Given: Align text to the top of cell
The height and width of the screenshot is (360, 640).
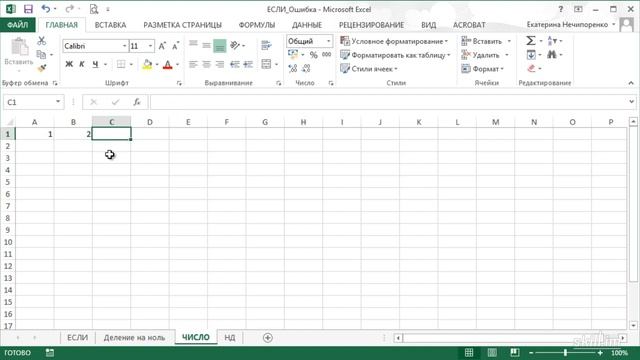Looking at the screenshot, I should point(193,45).
